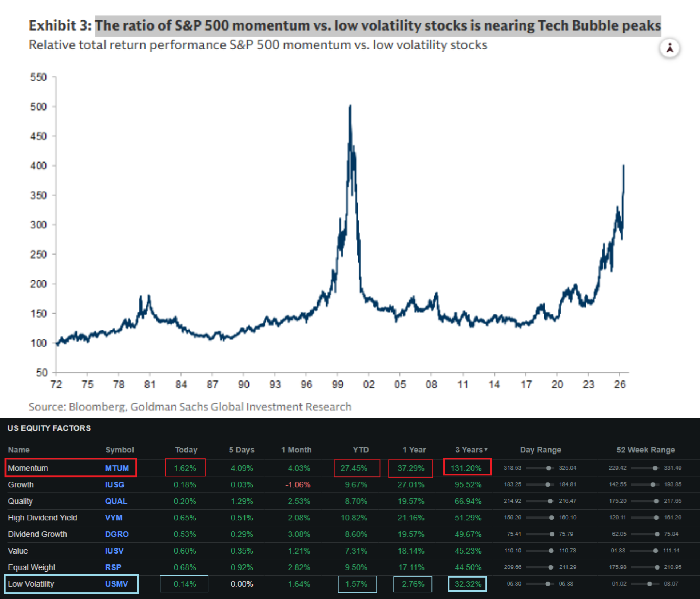Screen dimensions: 700x599
Task: Click Momentum Today value 1.62%
Action: click(185, 468)
